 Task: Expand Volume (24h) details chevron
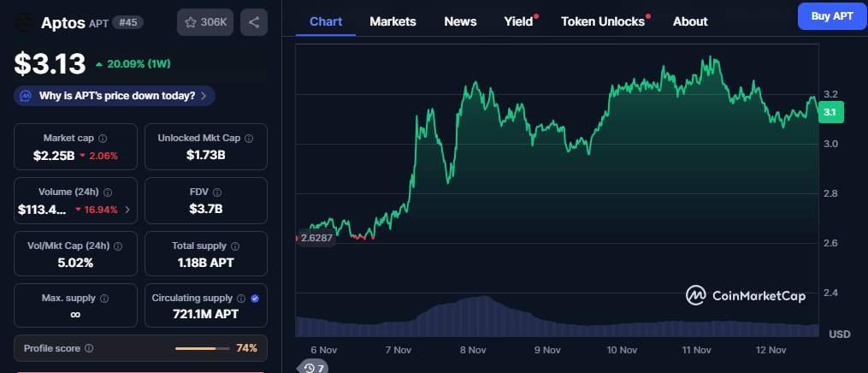click(128, 210)
